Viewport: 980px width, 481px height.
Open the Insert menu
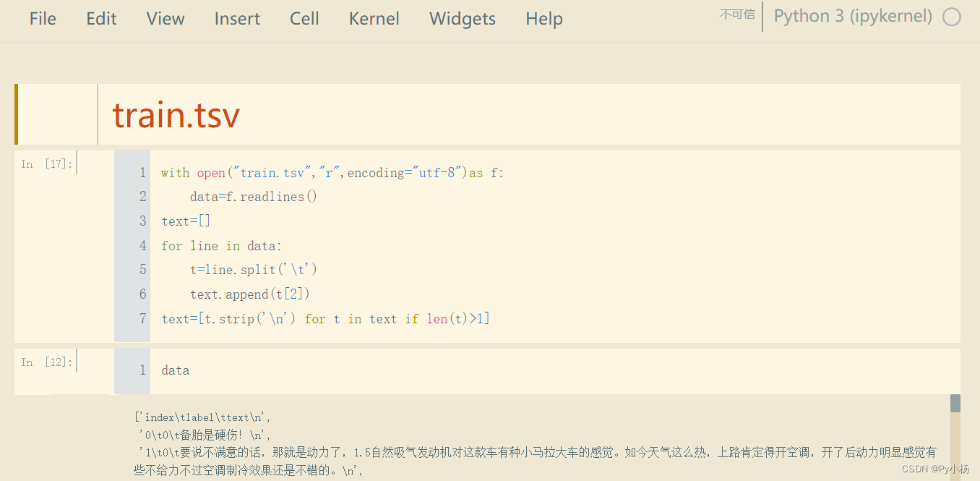[x=237, y=19]
